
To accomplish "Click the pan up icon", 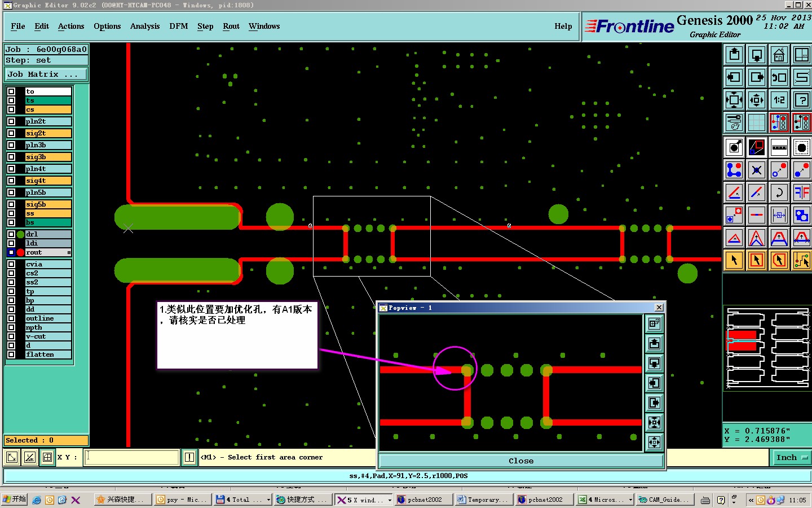I will (734, 55).
